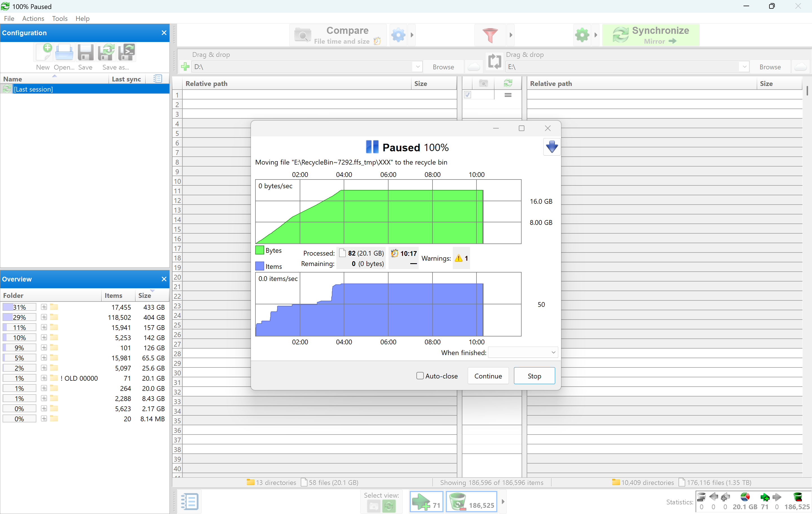Open the File menu
The height and width of the screenshot is (514, 812).
pyautogui.click(x=9, y=19)
